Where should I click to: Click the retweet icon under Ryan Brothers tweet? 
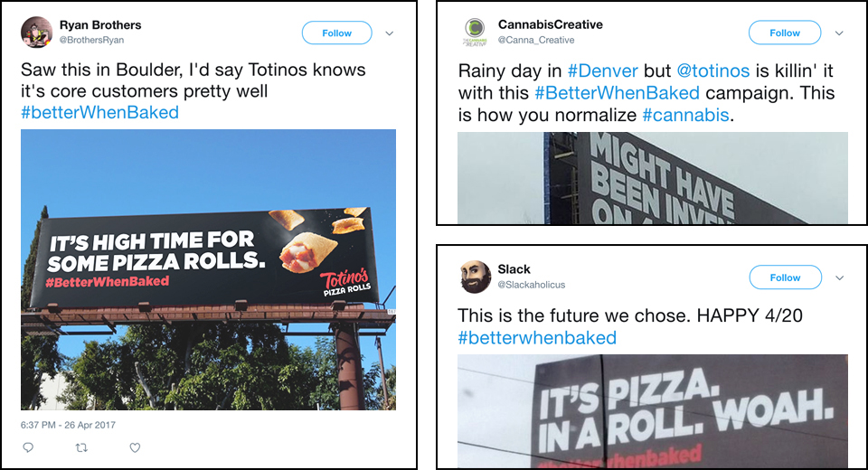click(x=81, y=447)
